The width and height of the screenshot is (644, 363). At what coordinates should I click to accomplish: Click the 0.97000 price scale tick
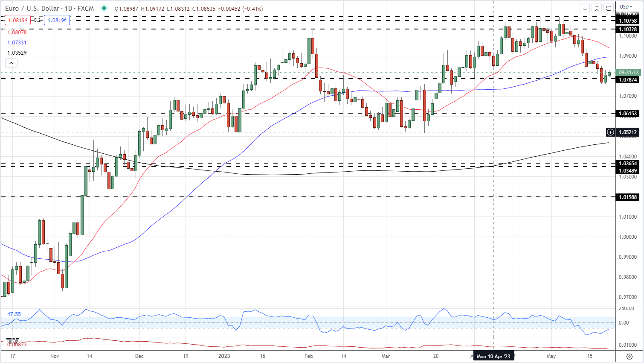tap(628, 297)
